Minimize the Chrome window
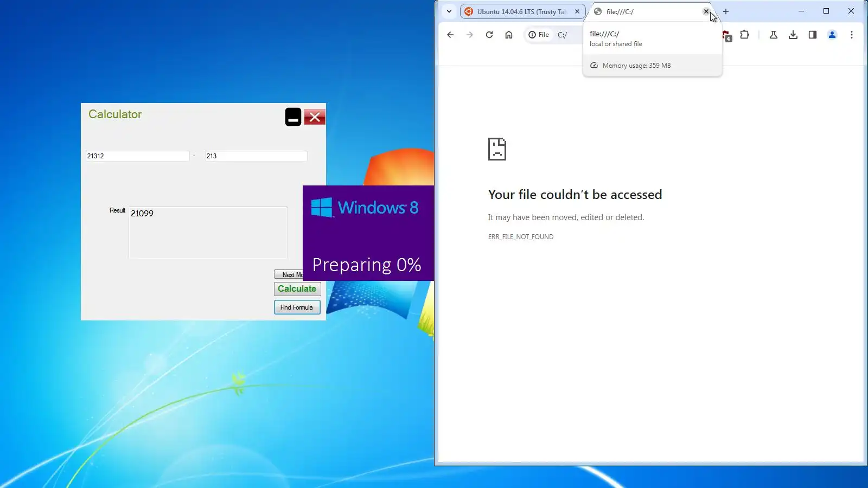Image resolution: width=868 pixels, height=488 pixels. (x=801, y=11)
